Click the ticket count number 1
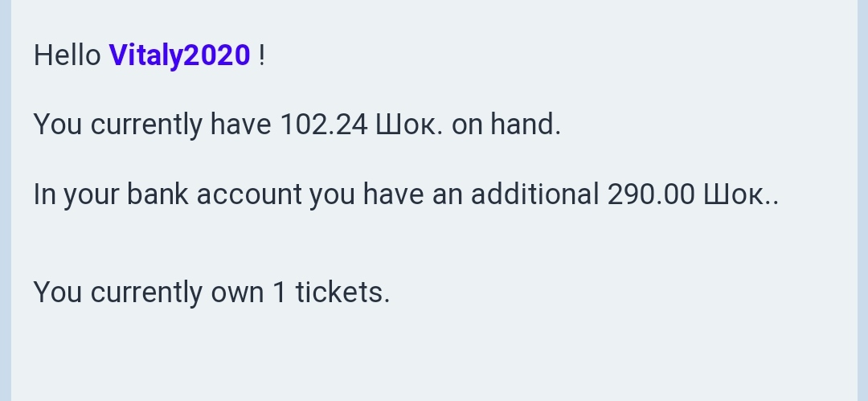868x401 pixels. pyautogui.click(x=279, y=292)
